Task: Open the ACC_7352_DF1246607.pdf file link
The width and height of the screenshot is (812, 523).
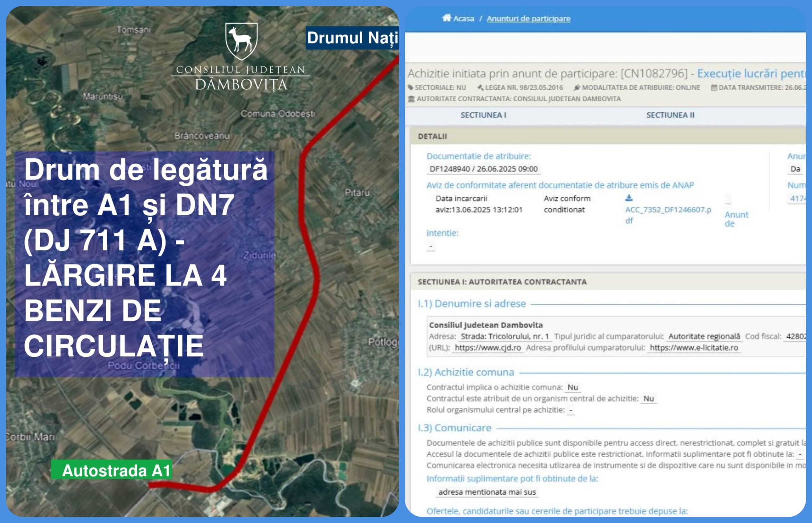Action: click(x=668, y=215)
